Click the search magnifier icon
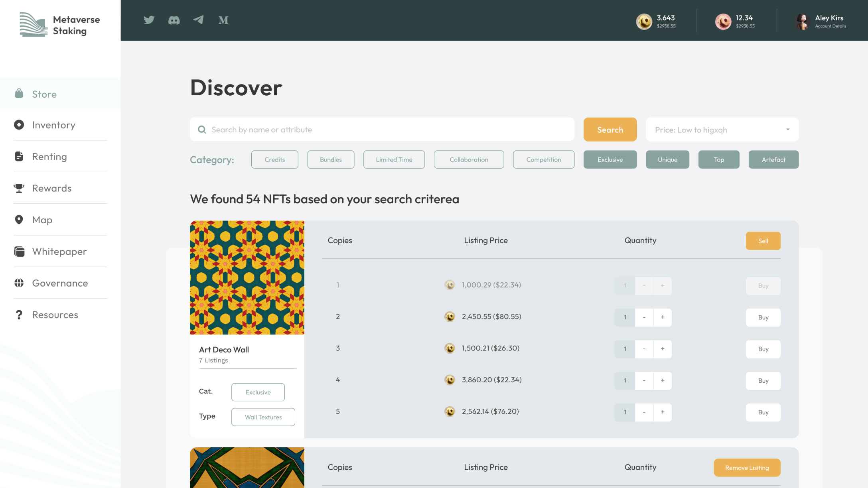This screenshot has width=868, height=488. coord(202,130)
